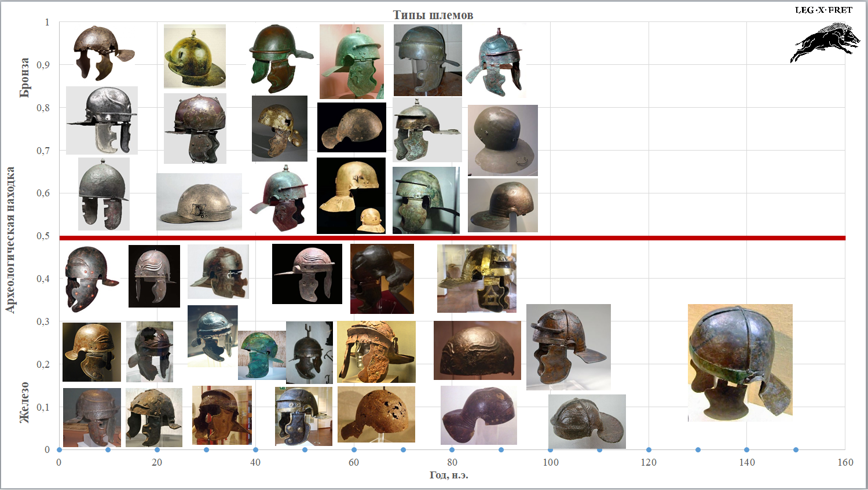
Task: Select the 'Железо' vertical axis label
Action: [x=24, y=403]
